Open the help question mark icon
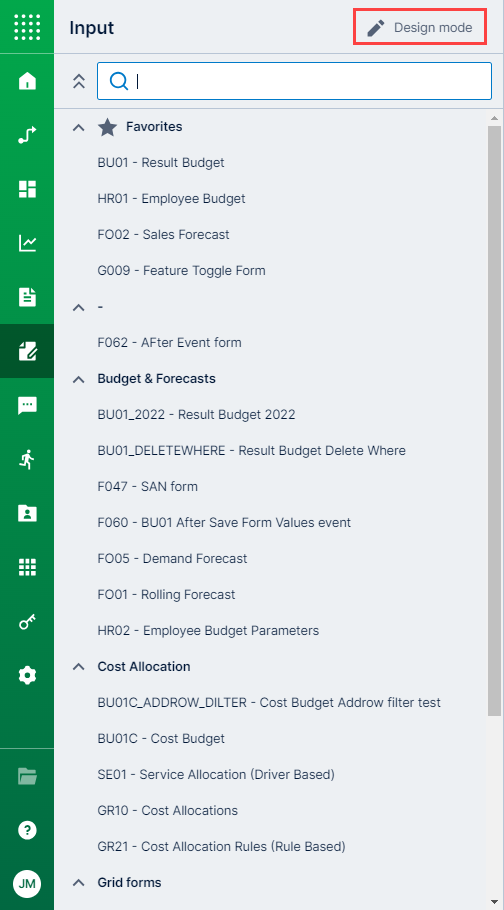504x910 pixels. 27,830
